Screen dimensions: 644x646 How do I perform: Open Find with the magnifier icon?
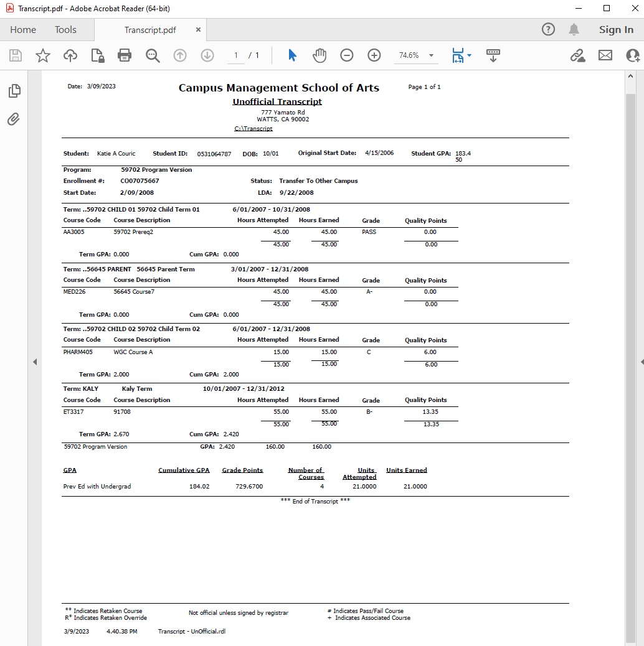point(152,55)
